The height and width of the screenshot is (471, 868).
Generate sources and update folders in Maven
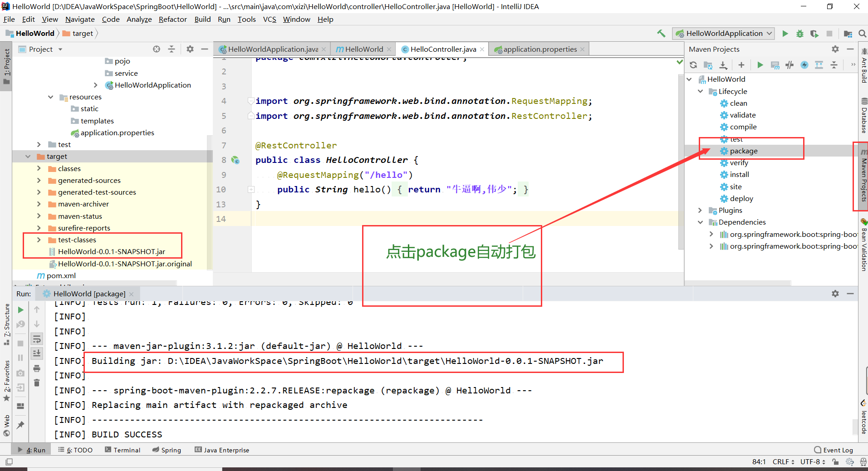[x=708, y=65]
